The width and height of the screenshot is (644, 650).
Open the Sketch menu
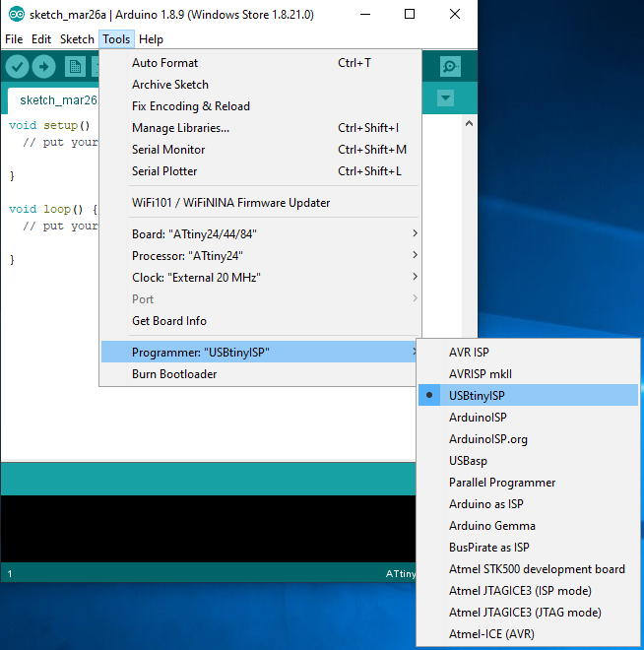click(77, 39)
